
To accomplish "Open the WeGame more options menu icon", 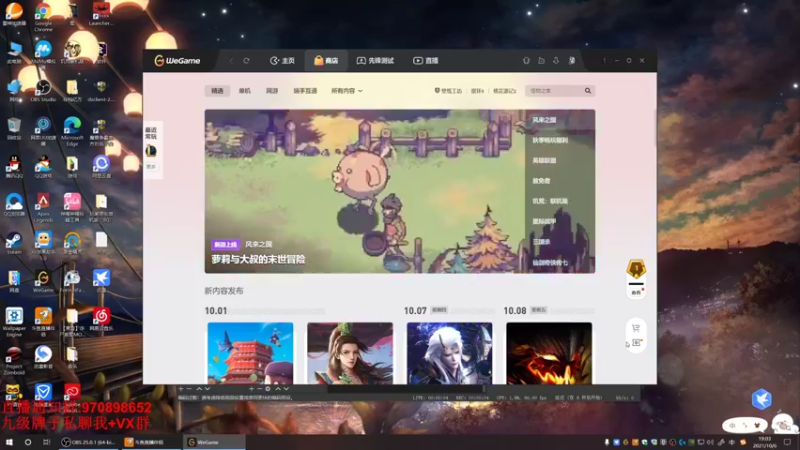I will point(604,61).
